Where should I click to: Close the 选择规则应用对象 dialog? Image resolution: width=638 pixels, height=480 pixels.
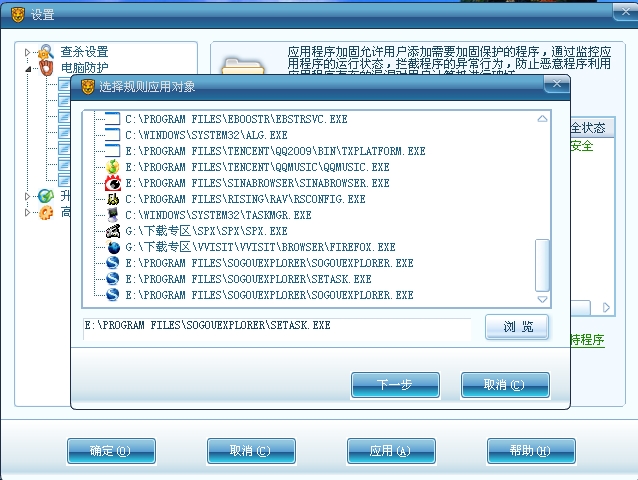tap(557, 84)
